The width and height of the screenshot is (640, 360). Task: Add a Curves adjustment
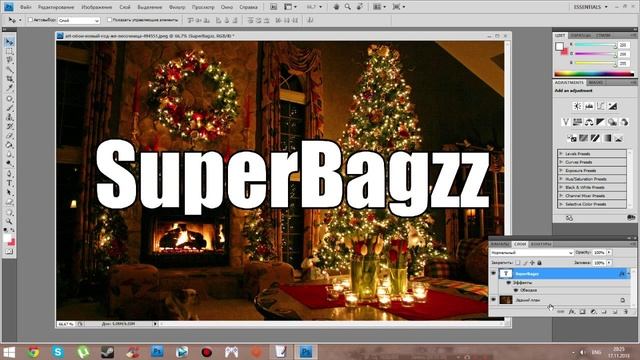600,106
